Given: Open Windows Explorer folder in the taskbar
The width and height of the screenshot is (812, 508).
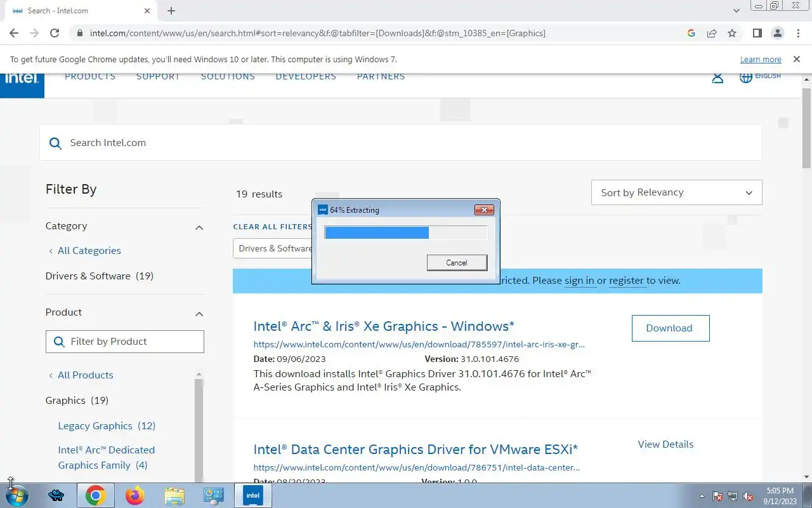Looking at the screenshot, I should click(174, 495).
